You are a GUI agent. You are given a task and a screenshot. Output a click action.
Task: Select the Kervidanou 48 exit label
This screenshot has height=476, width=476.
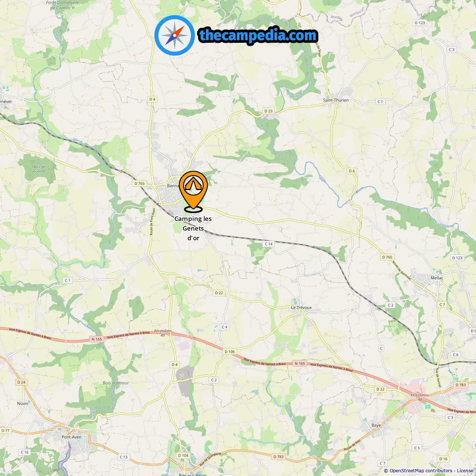[x=420, y=397]
